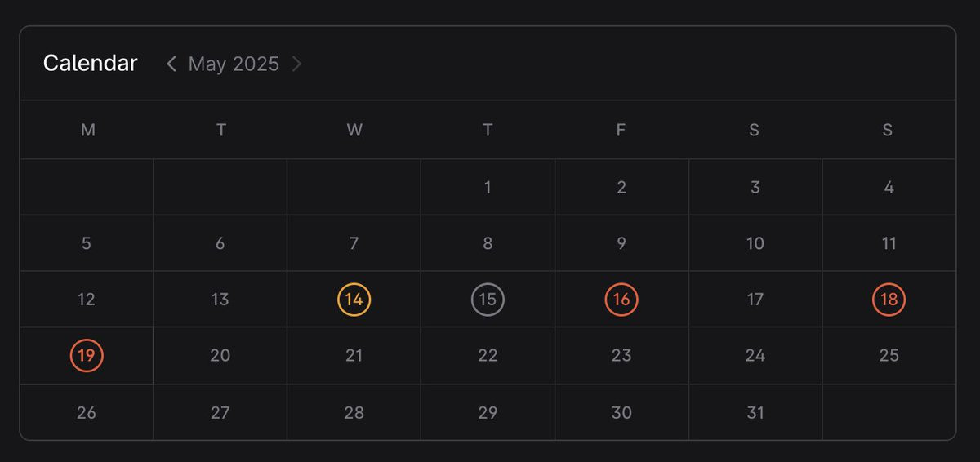Viewport: 980px width, 462px height.
Task: Go to previous month with left chevron
Action: pyautogui.click(x=171, y=64)
